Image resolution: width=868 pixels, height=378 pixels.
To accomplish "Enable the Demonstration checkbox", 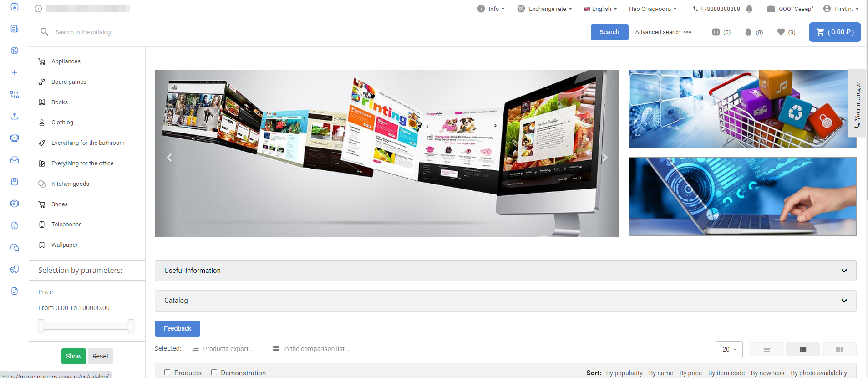I will [x=214, y=373].
